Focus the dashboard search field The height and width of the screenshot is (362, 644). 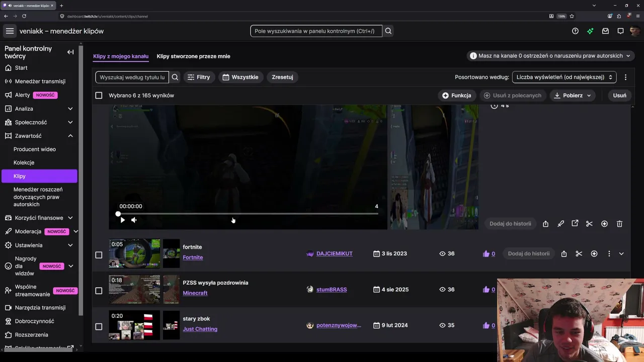coord(316,31)
